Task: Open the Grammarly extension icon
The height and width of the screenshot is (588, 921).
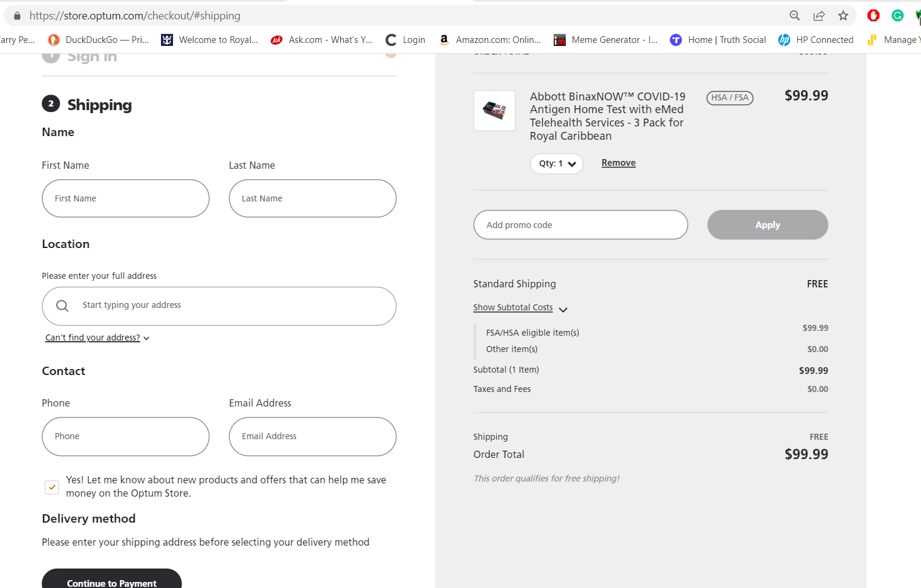Action: (897, 16)
